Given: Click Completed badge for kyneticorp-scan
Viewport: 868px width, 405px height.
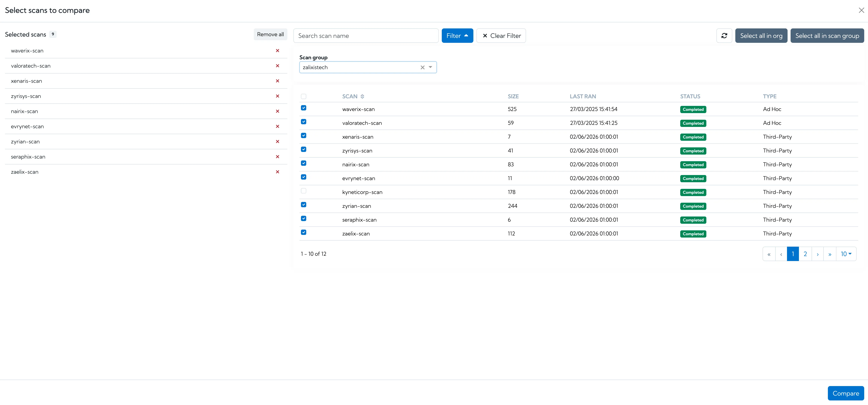Looking at the screenshot, I should [693, 192].
